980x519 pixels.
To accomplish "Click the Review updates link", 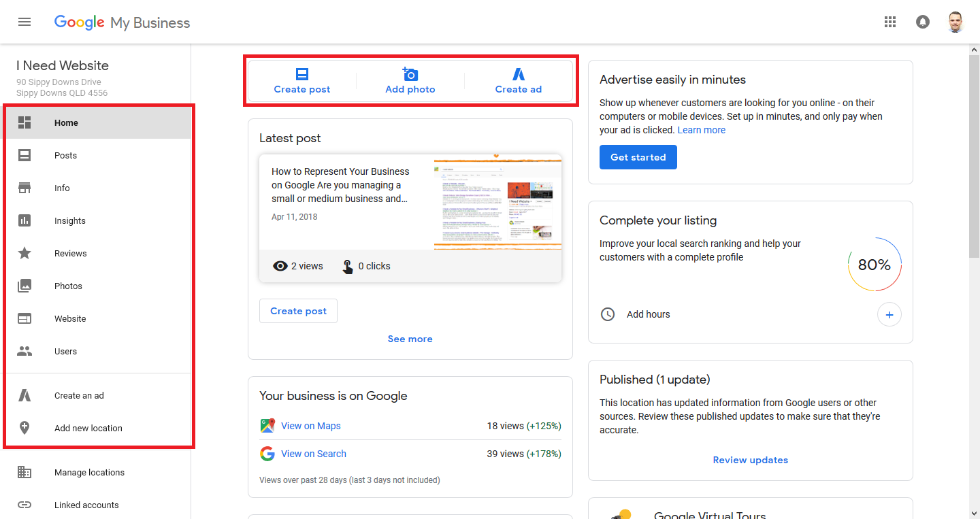I will tap(750, 460).
